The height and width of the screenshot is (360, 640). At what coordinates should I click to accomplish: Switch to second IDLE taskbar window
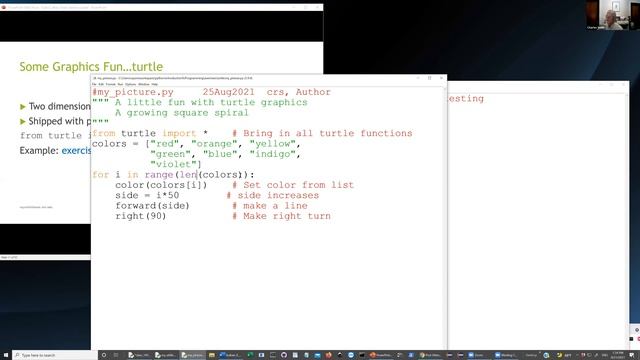[165, 355]
